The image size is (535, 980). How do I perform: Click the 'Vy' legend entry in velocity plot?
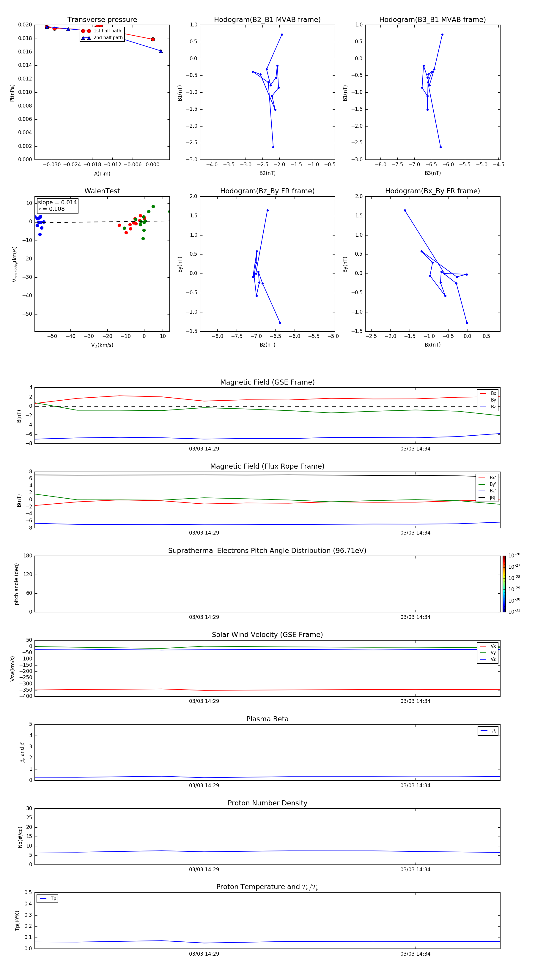[488, 652]
